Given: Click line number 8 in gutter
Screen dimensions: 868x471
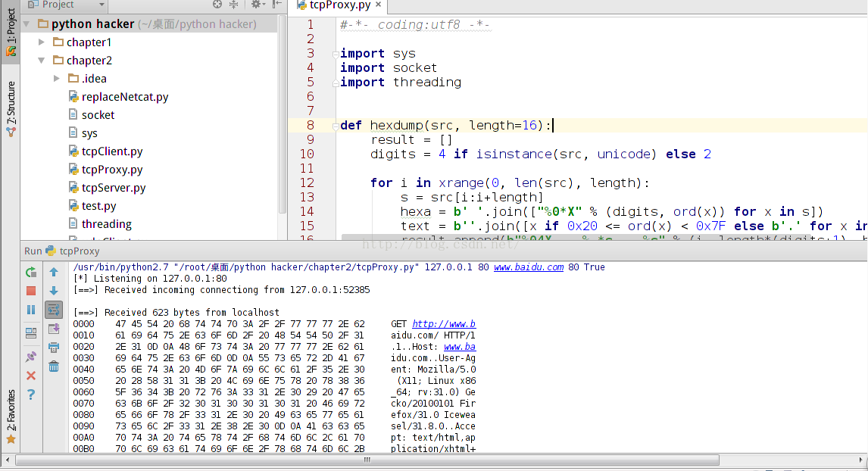Looking at the screenshot, I should point(310,125).
